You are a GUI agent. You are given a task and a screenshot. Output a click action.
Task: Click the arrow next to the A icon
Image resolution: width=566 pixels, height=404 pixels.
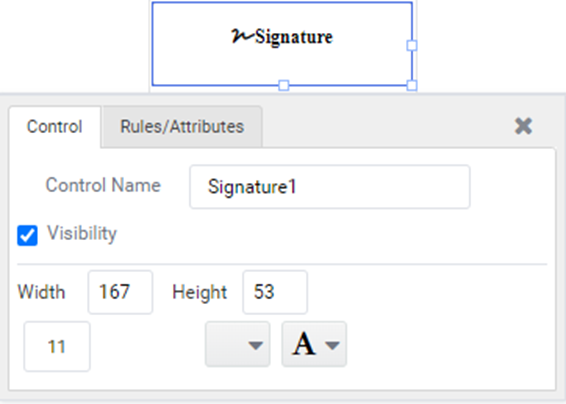point(332,346)
